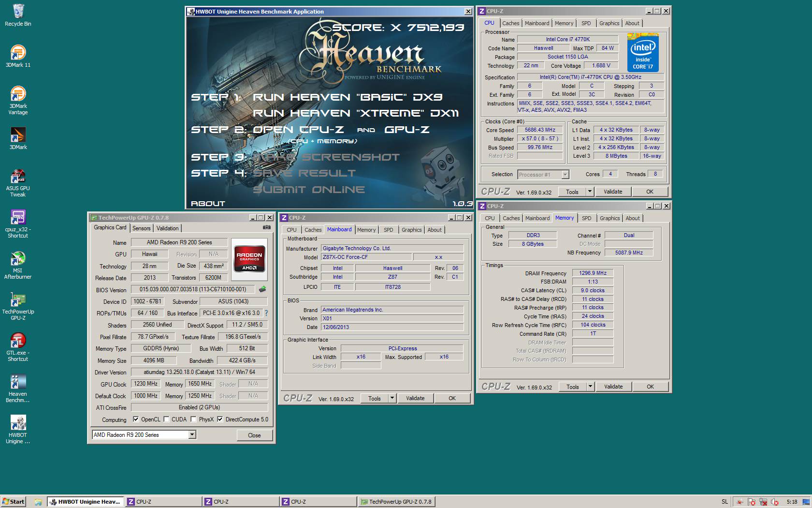Open About tab in CPU-Z CPU window
Viewport: 812px width, 508px height.
(x=632, y=23)
